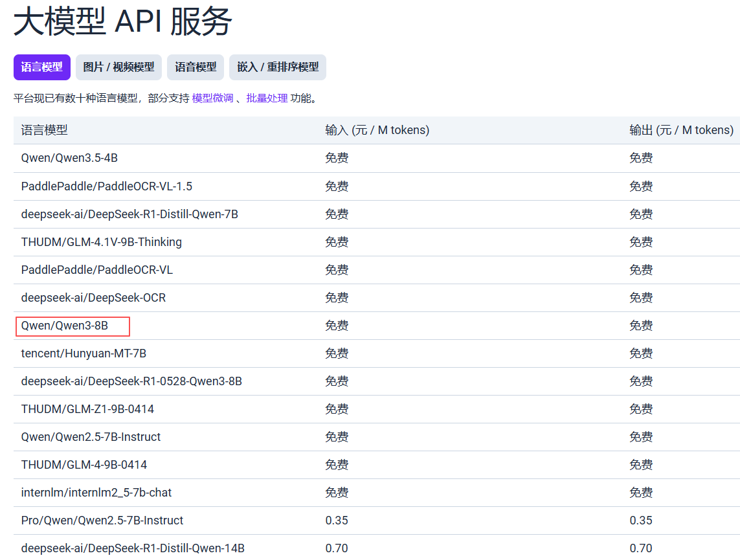740x560 pixels.
Task: Click input price 0.35 for Pro/Qwen/Qwen2.5-7B-Instruct
Action: (337, 521)
